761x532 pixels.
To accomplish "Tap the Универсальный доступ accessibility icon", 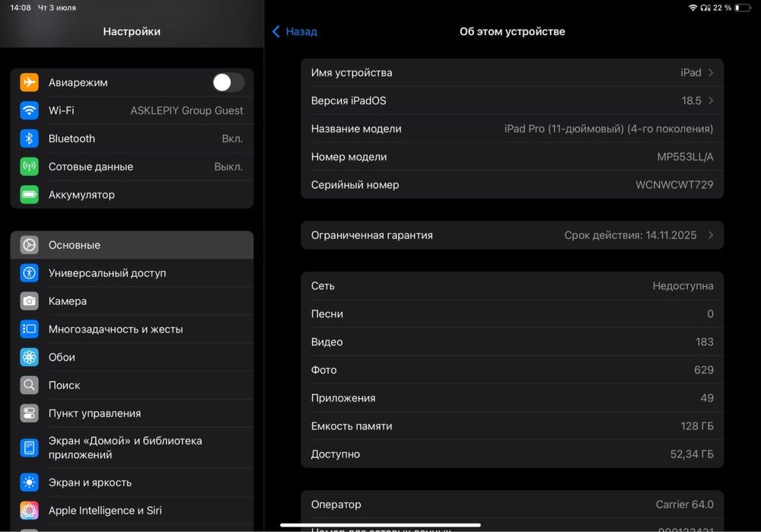I will click(29, 273).
